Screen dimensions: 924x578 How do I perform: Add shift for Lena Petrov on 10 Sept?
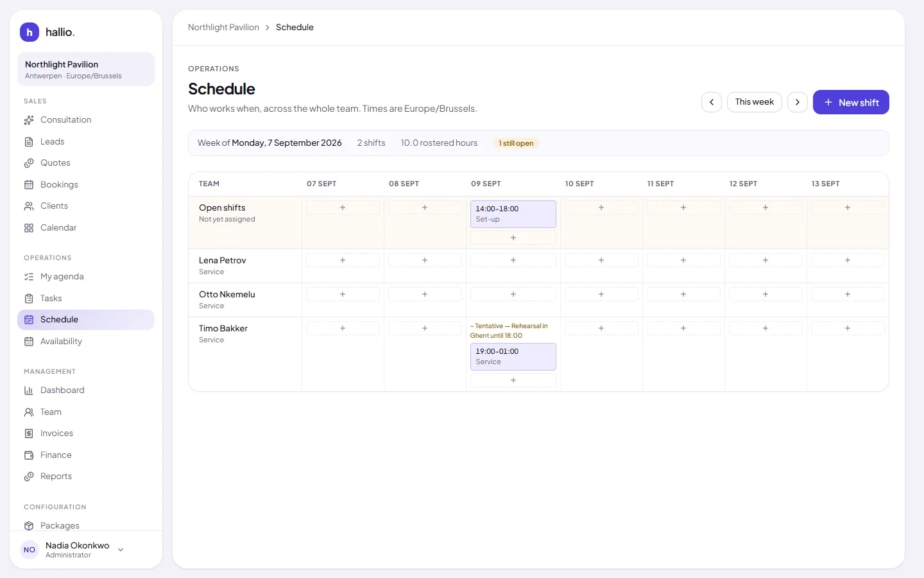[601, 260]
